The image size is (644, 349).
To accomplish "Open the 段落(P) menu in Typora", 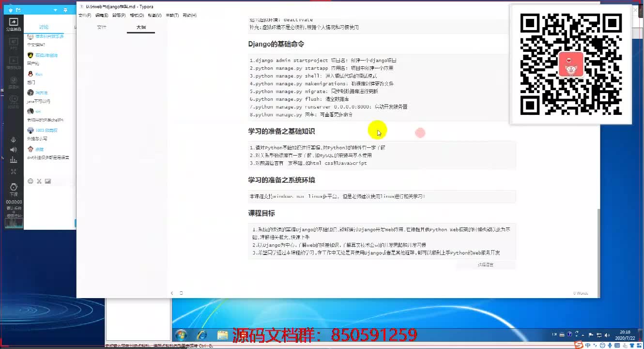I will [119, 16].
